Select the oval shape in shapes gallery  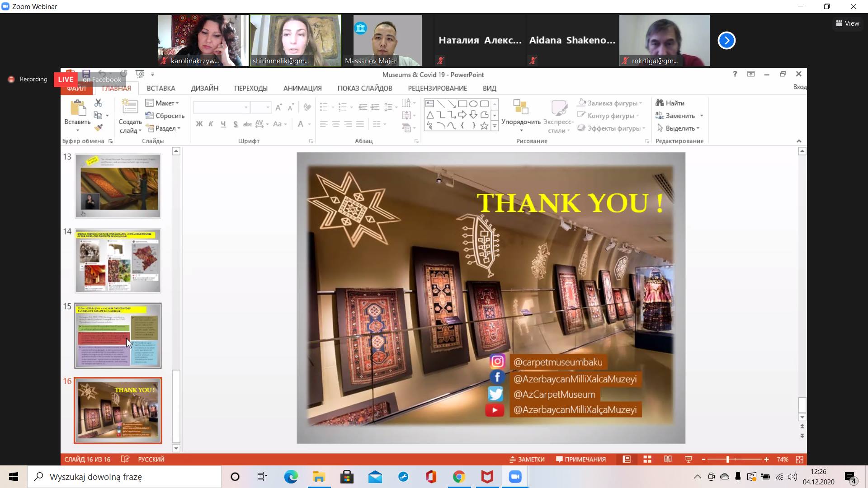click(473, 103)
